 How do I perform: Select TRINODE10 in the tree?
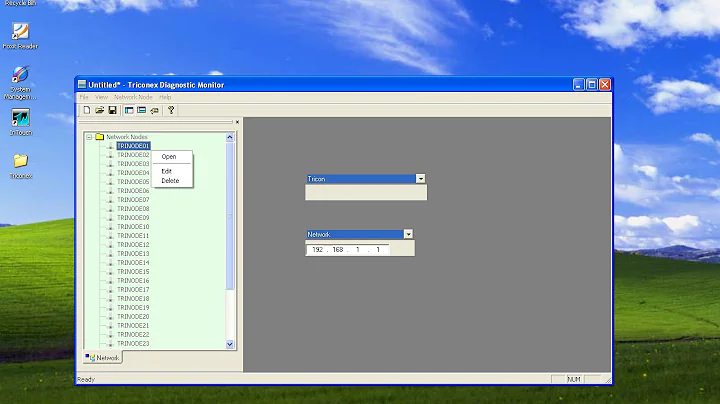point(133,226)
